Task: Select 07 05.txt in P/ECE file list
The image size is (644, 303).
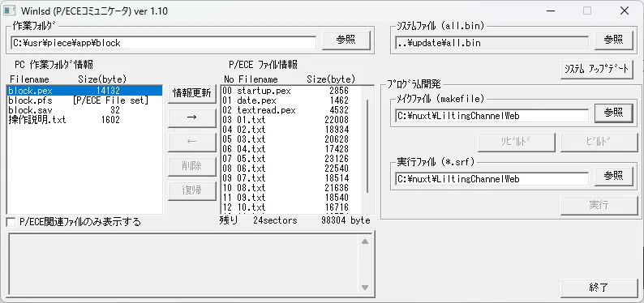Action: (x=291, y=159)
